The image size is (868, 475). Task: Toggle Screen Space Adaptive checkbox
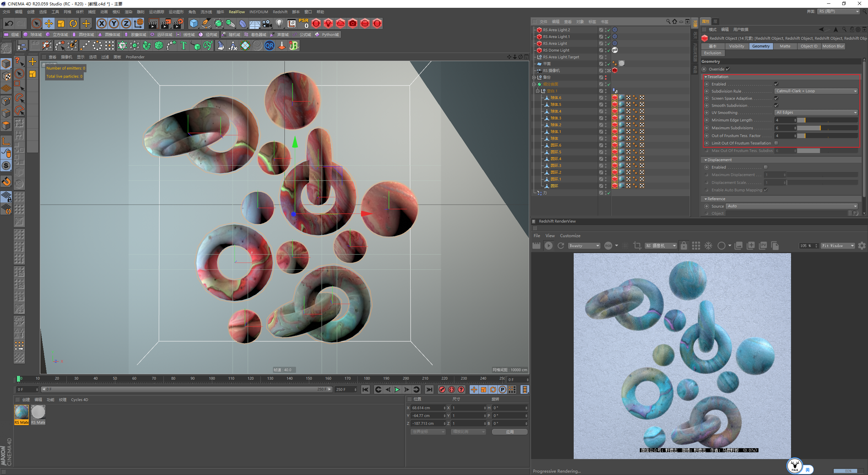pos(776,98)
